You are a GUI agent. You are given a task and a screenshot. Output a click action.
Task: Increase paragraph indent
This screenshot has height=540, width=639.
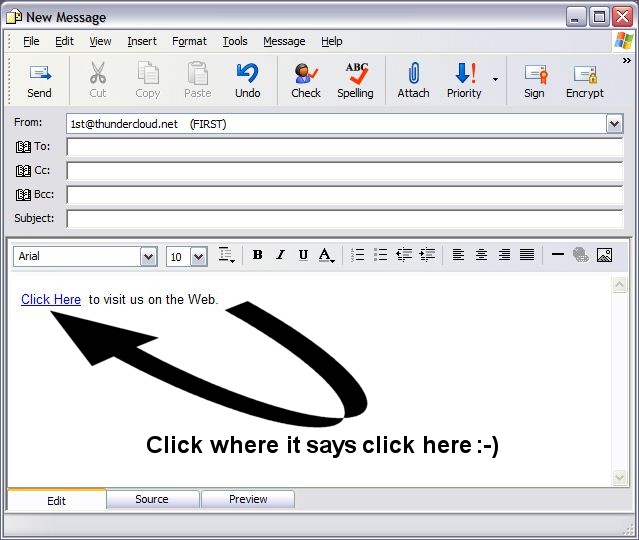(x=427, y=255)
